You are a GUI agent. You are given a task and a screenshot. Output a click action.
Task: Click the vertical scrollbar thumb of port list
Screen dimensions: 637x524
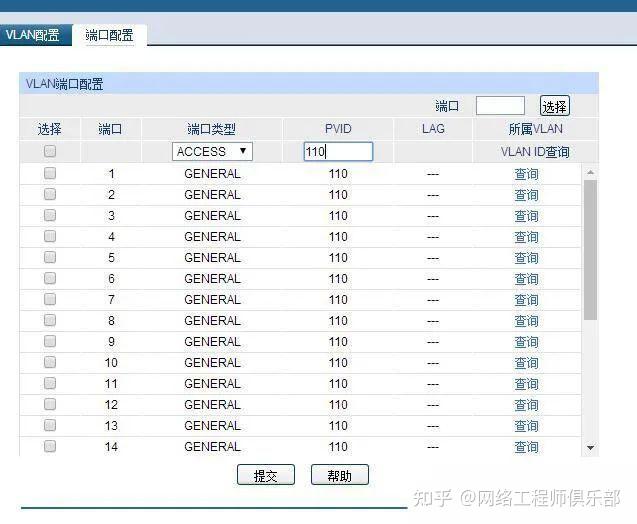pyautogui.click(x=590, y=250)
